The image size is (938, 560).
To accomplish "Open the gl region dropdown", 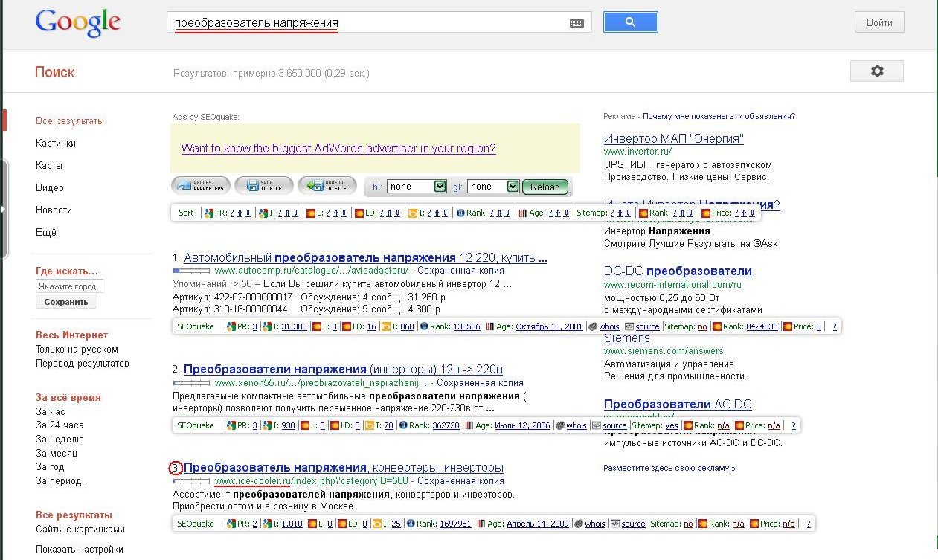I will click(492, 187).
